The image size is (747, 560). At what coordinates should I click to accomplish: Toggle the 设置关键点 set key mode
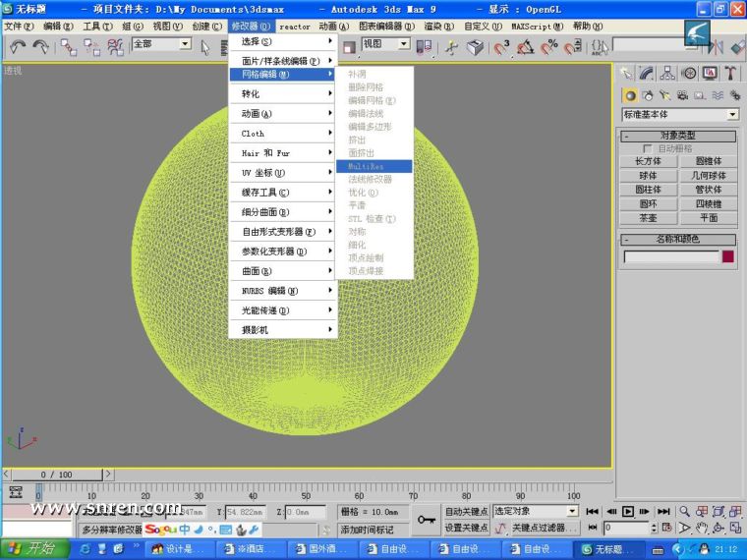tap(466, 528)
